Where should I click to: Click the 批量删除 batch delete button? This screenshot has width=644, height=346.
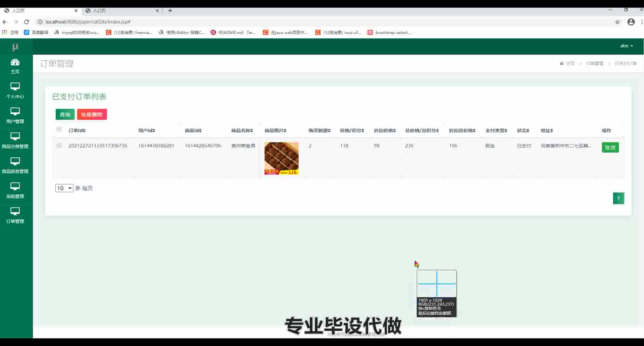point(92,114)
